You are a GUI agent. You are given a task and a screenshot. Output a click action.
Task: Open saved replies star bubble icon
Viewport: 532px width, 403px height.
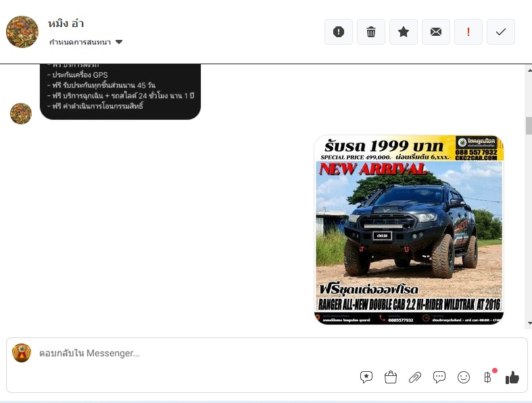pos(366,377)
